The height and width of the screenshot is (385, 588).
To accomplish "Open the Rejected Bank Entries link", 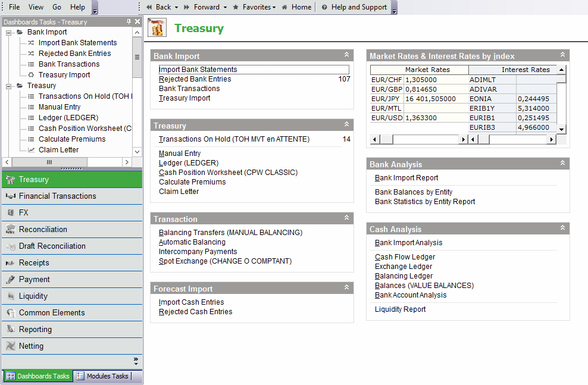I will (x=195, y=79).
